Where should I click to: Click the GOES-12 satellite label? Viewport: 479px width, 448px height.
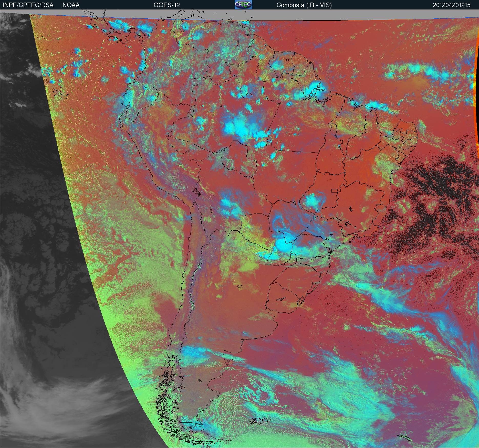pyautogui.click(x=166, y=5)
